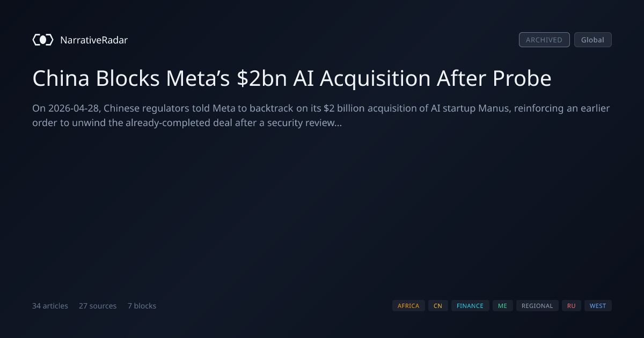Open the NarrativeRadar brand name link
The width and height of the screenshot is (644, 338).
coord(94,40)
